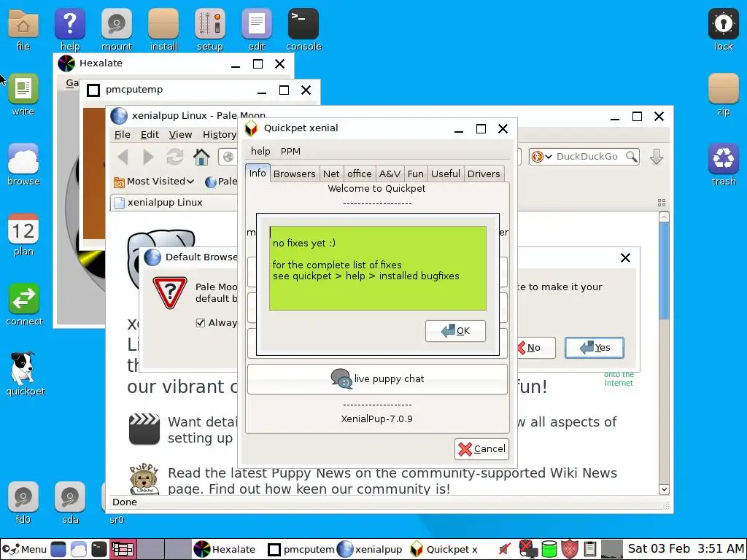747x560 pixels.
Task: Open Quickpet PPM menu
Action: click(290, 152)
